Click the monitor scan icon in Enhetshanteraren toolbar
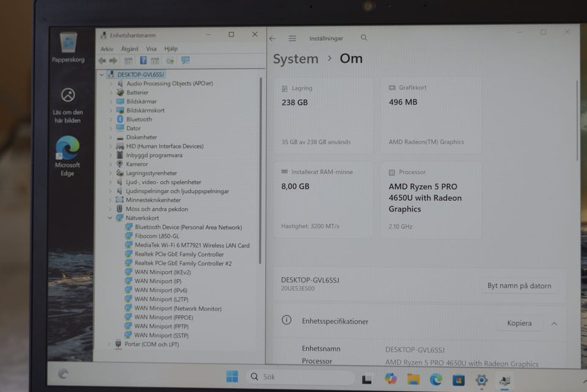The height and width of the screenshot is (392, 587). point(185,61)
